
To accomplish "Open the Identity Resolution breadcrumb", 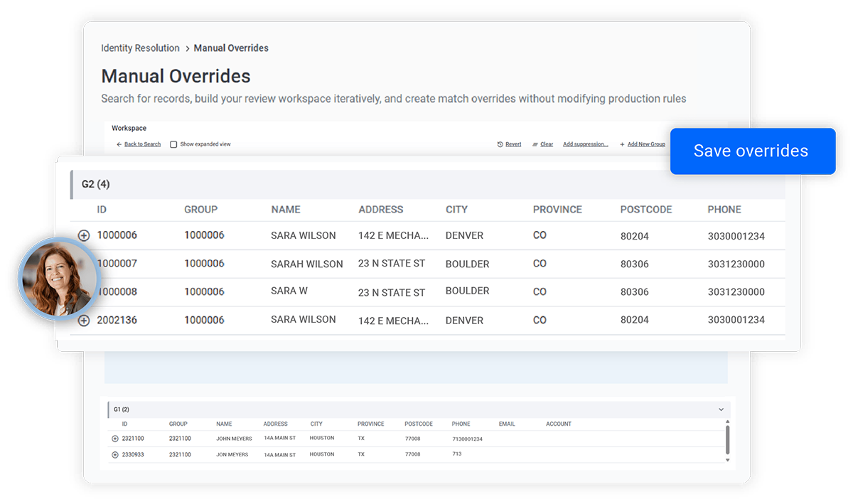I will point(140,48).
